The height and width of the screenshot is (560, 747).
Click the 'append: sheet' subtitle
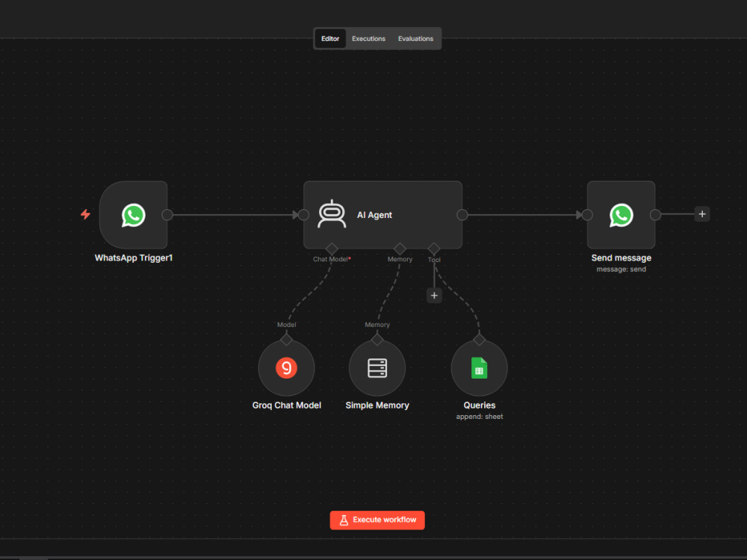point(480,417)
